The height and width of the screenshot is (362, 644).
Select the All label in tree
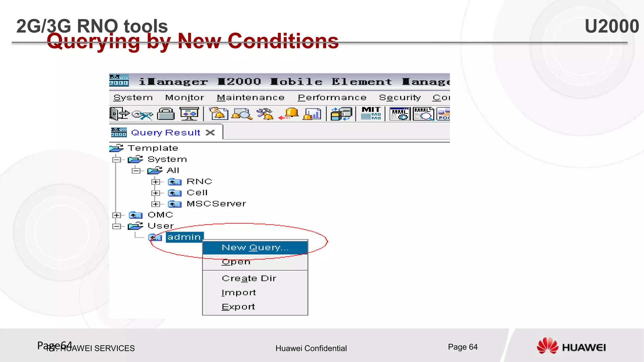[x=173, y=170]
